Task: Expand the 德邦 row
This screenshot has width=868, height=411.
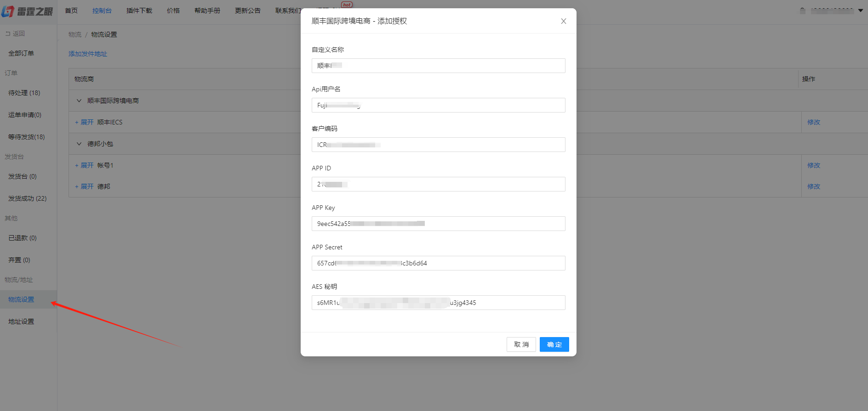Action: coord(84,186)
